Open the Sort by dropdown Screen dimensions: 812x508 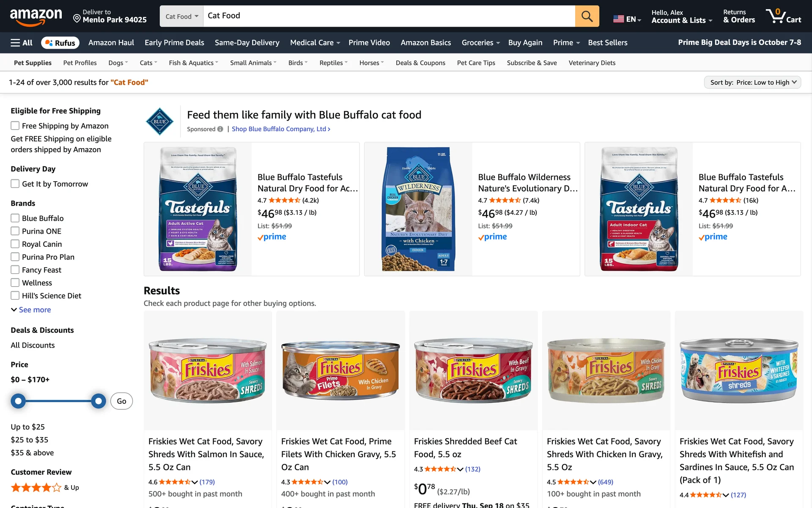coord(752,83)
